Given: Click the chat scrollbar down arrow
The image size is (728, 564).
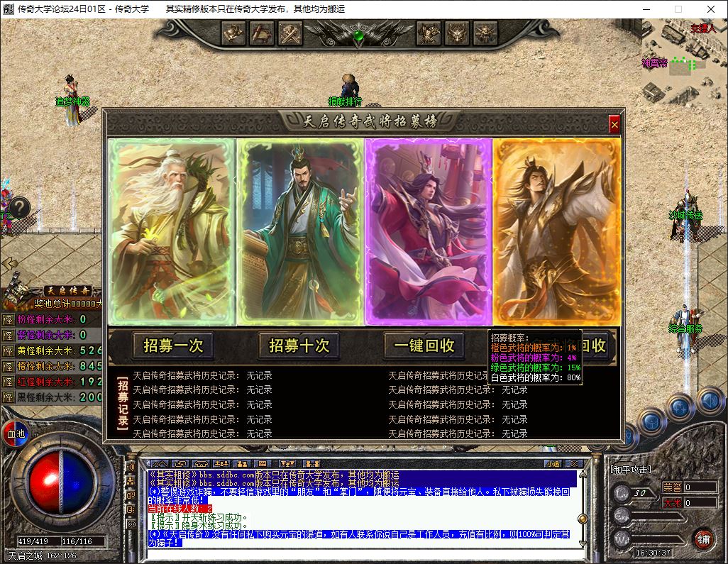Looking at the screenshot, I should point(583,543).
